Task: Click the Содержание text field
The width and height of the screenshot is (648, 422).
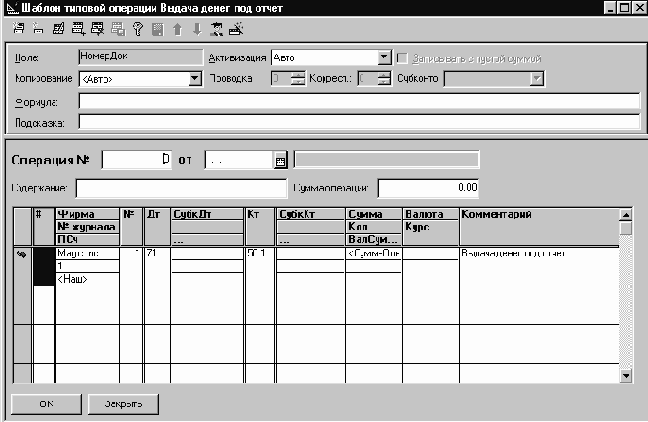Action: tap(181, 187)
